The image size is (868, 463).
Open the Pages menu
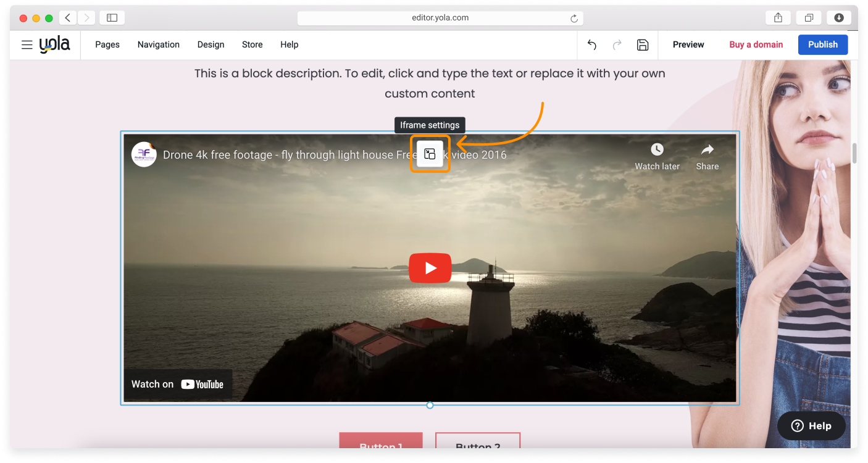(107, 44)
